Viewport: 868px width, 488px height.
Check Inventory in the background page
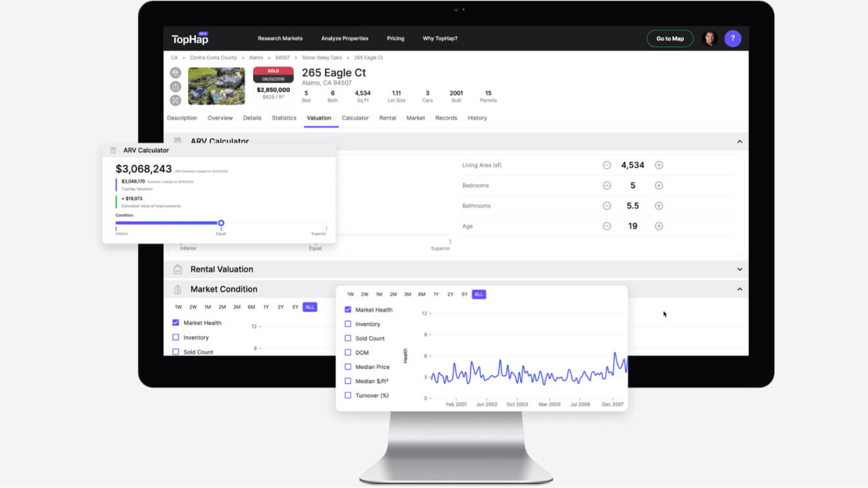coord(176,337)
